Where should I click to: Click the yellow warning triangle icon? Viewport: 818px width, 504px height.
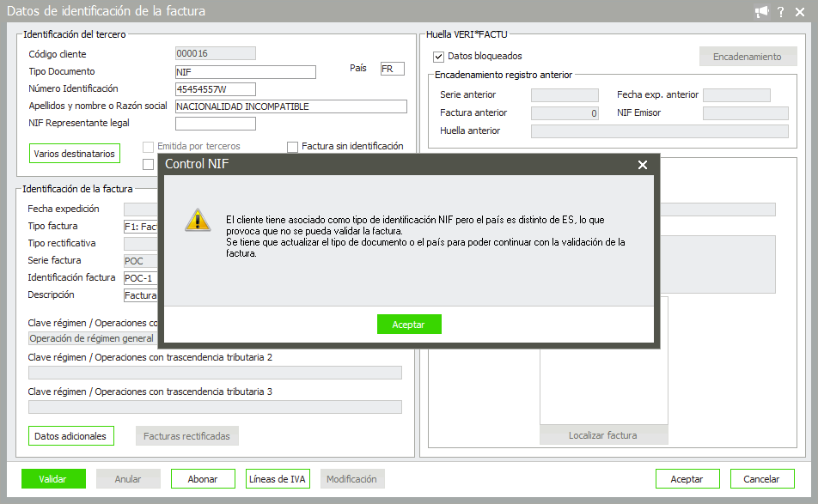198,220
